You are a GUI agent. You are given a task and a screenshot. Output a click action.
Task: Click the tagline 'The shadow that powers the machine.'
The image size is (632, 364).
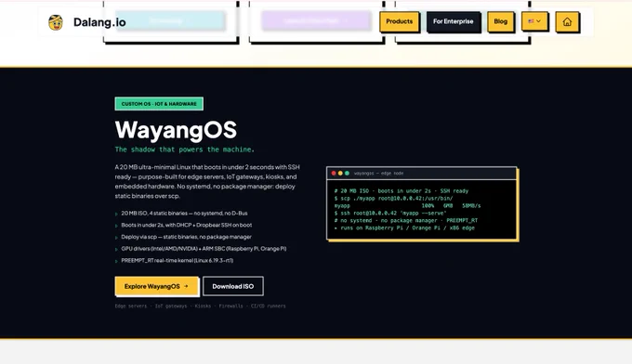pos(185,149)
